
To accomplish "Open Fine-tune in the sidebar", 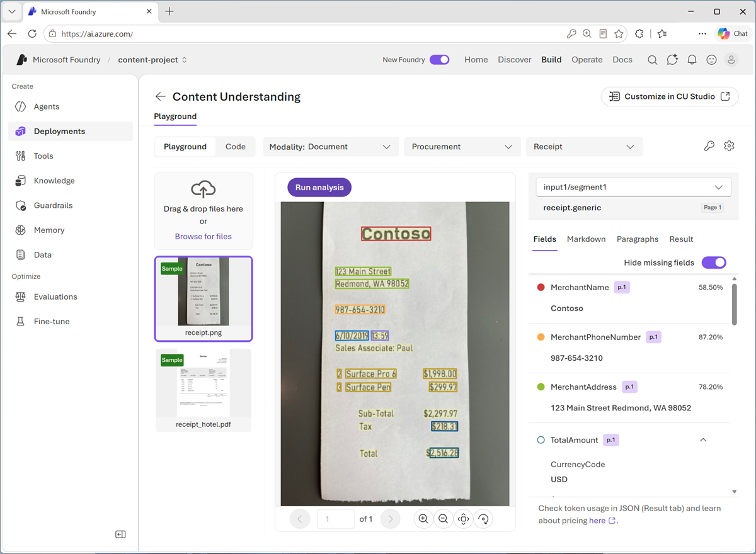I will point(71,321).
